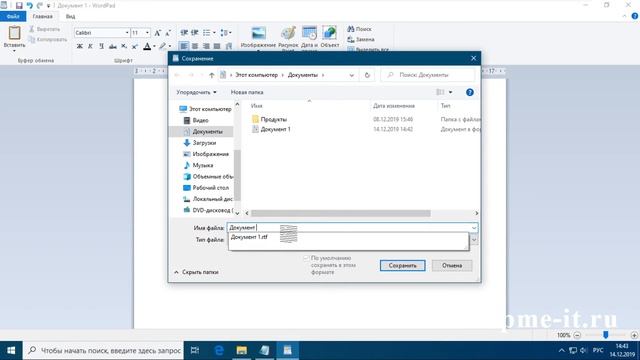The image size is (640, 360).
Task: Toggle subscript formatting in WordPad ribbon
Action: [x=124, y=47]
